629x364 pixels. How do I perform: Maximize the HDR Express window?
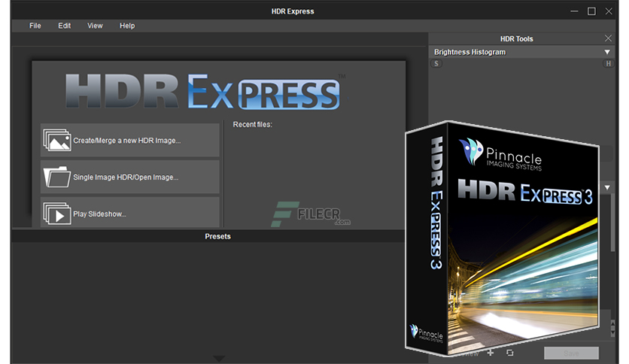[x=591, y=11]
